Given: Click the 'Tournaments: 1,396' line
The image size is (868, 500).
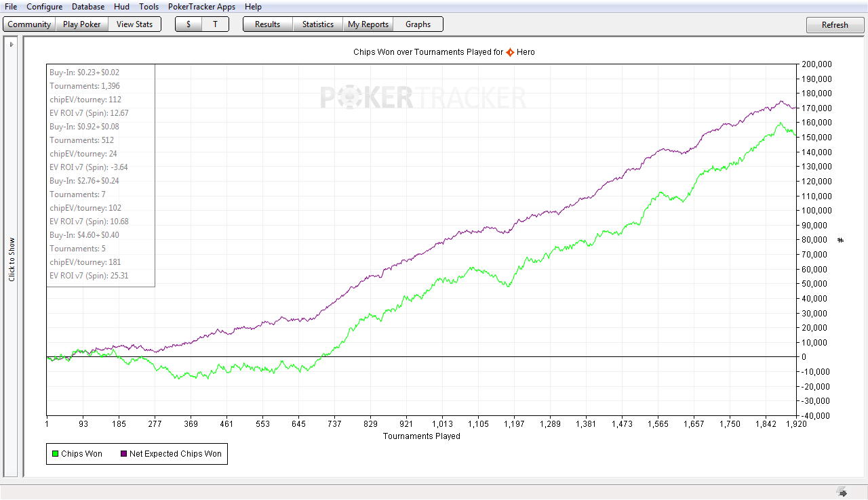Looking at the screenshot, I should 85,86.
